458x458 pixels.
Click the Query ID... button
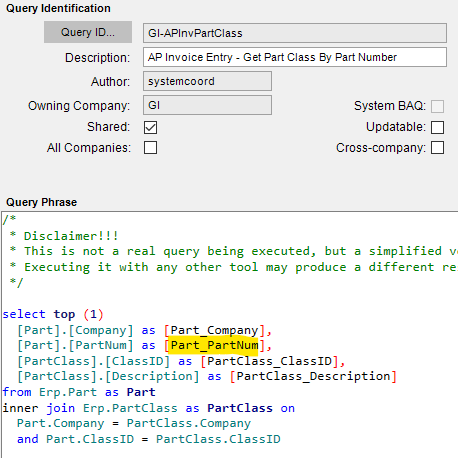point(88,32)
